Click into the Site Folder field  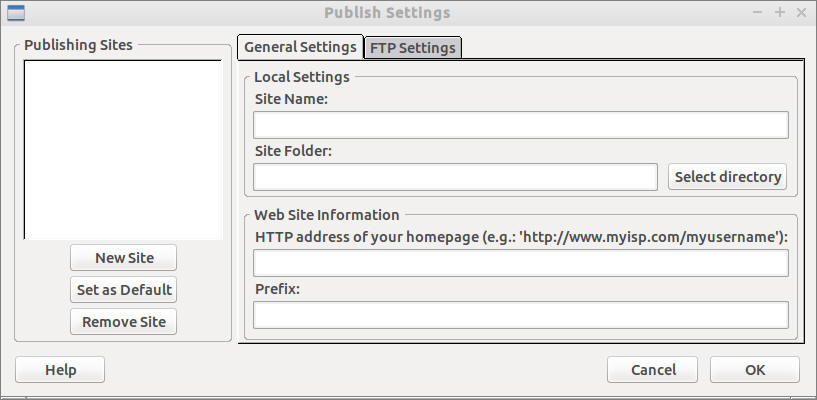pos(455,177)
